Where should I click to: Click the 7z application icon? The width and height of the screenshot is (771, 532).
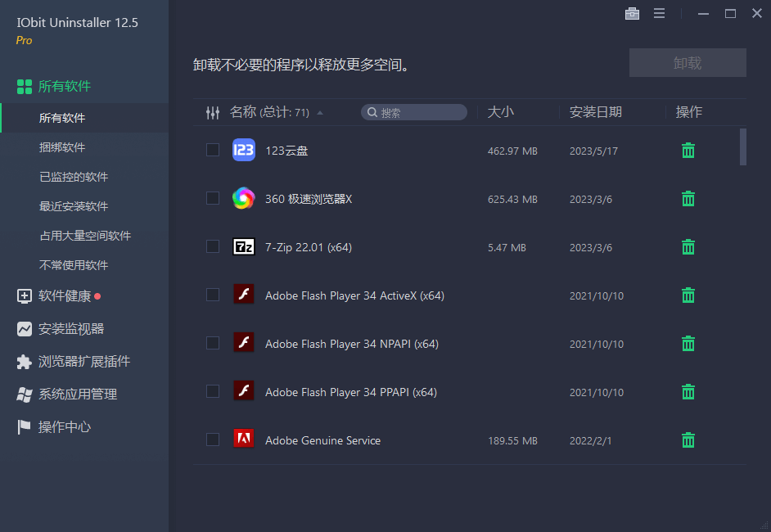pos(243,246)
